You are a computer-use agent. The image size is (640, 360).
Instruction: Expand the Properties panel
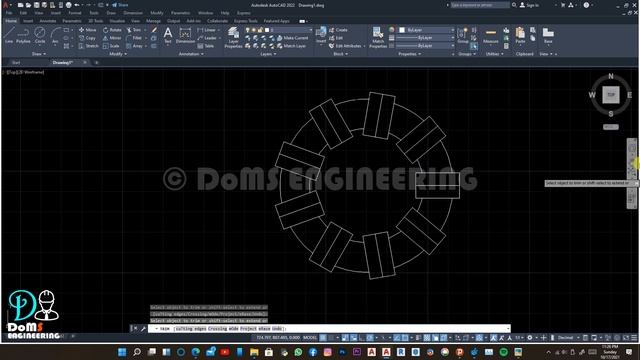(409, 54)
